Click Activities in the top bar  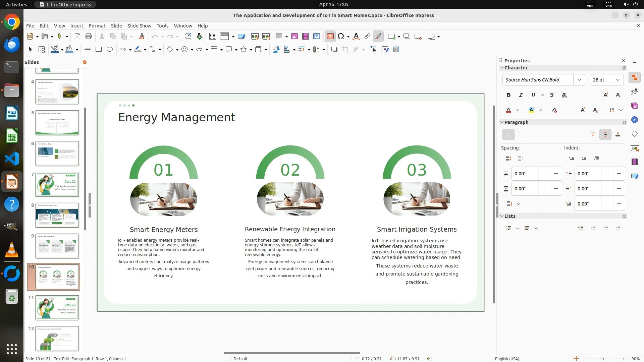16,4
